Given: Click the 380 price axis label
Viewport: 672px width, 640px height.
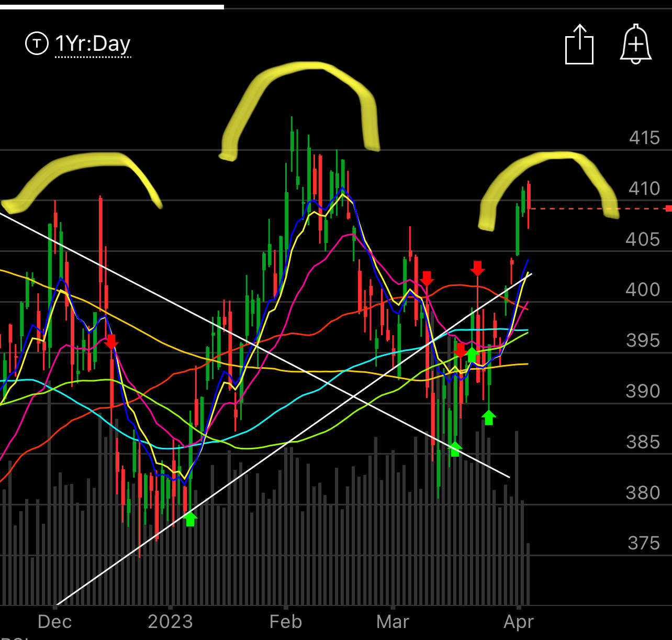Looking at the screenshot, I should (643, 493).
